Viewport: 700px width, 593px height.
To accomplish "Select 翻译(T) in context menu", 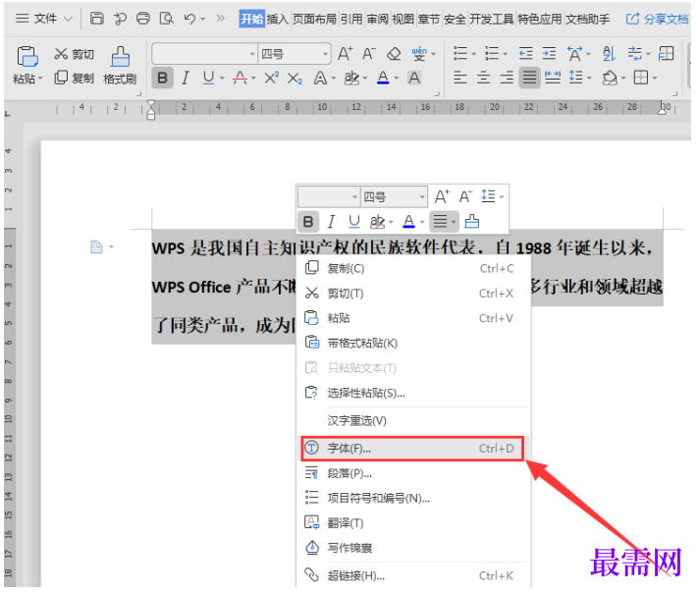I will coord(412,523).
